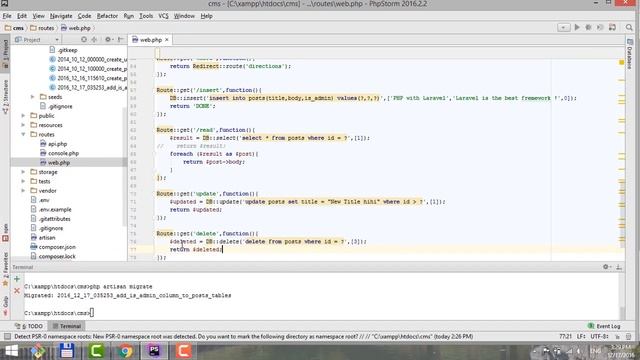Expand the tests folder
The image size is (640, 360).
(23, 181)
